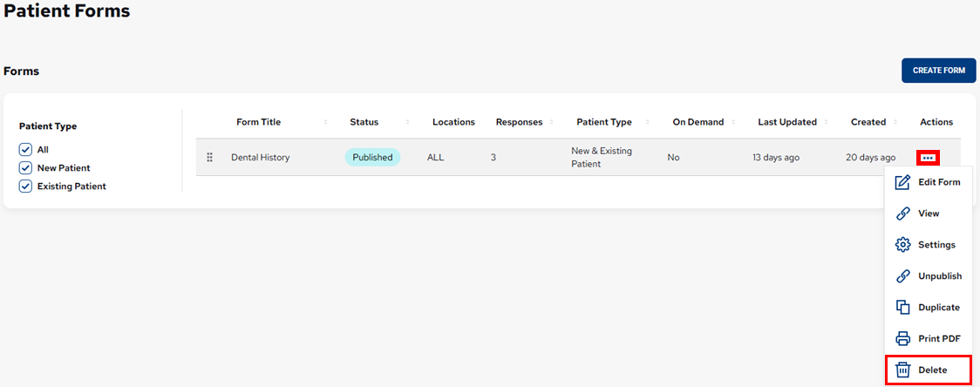Screen dimensions: 980x387
Task: Click the Print PDF printer icon
Action: (x=903, y=339)
